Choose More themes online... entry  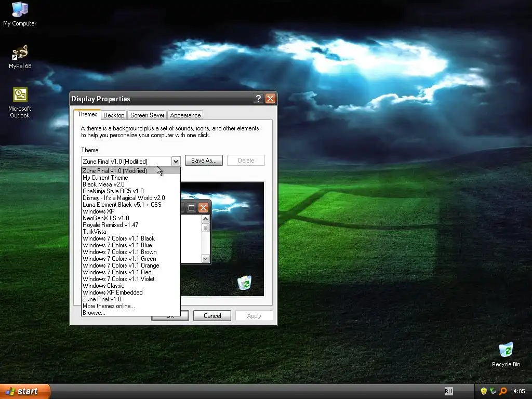(130, 306)
